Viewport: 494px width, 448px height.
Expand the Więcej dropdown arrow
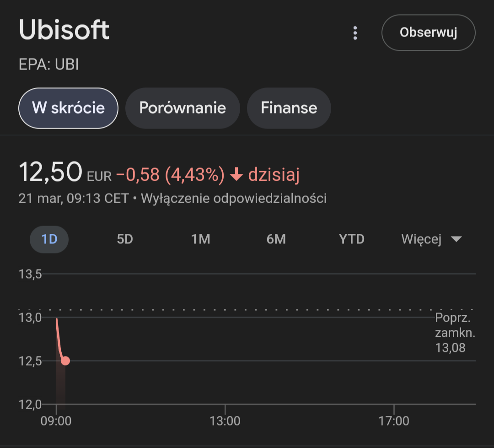[456, 239]
